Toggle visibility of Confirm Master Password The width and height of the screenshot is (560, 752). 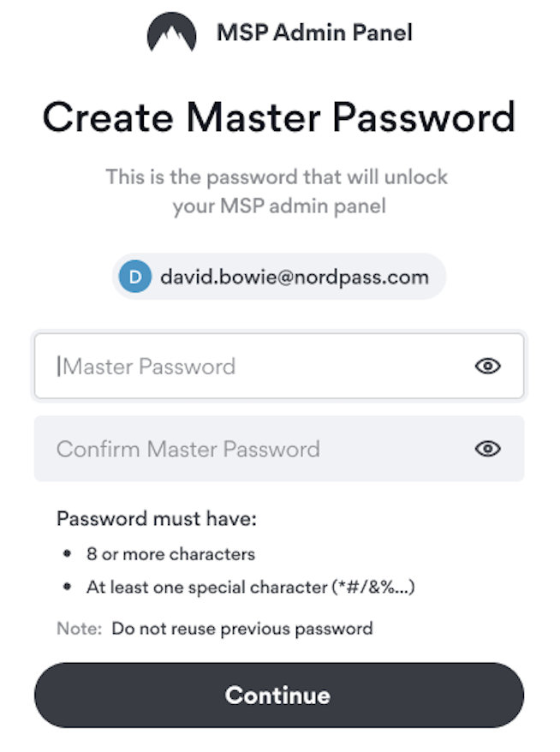point(487,449)
